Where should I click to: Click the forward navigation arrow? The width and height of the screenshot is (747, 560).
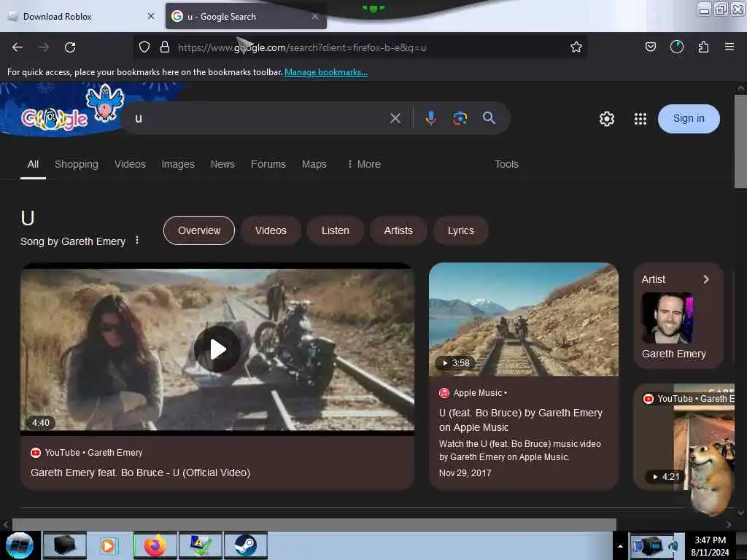[44, 47]
